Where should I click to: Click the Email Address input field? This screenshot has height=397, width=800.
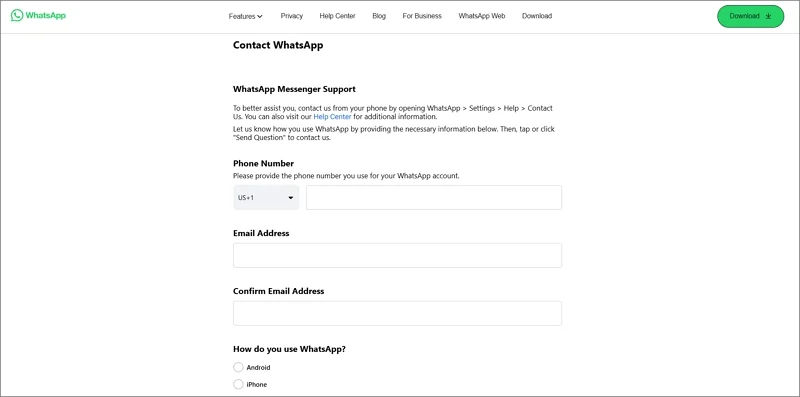click(397, 255)
